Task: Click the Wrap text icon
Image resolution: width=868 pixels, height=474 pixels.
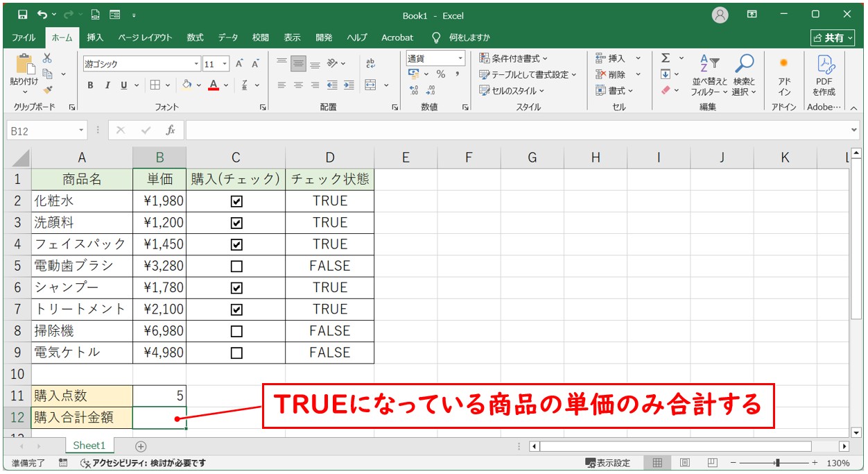Action: coord(371,64)
